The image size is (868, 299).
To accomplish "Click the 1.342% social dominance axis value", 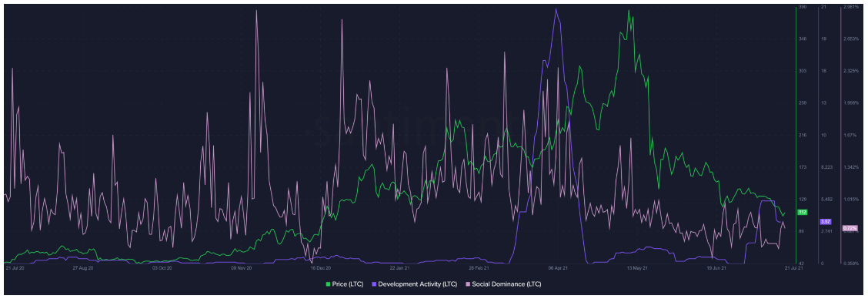I will pos(850,167).
